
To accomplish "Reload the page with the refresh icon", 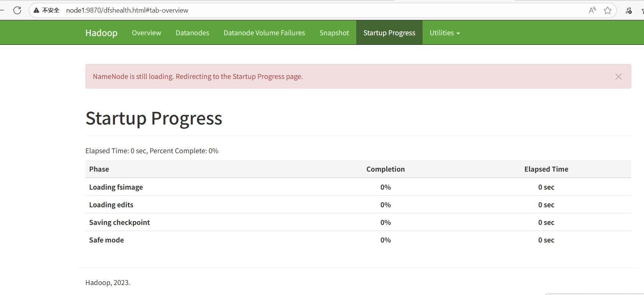I will click(17, 10).
